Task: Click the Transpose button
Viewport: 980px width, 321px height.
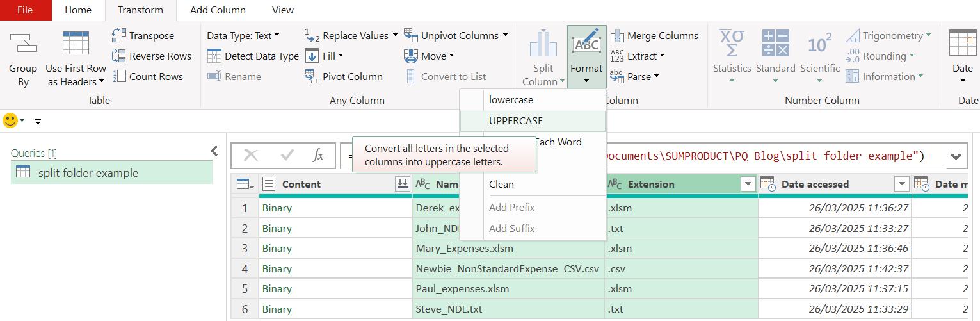Action: click(143, 35)
